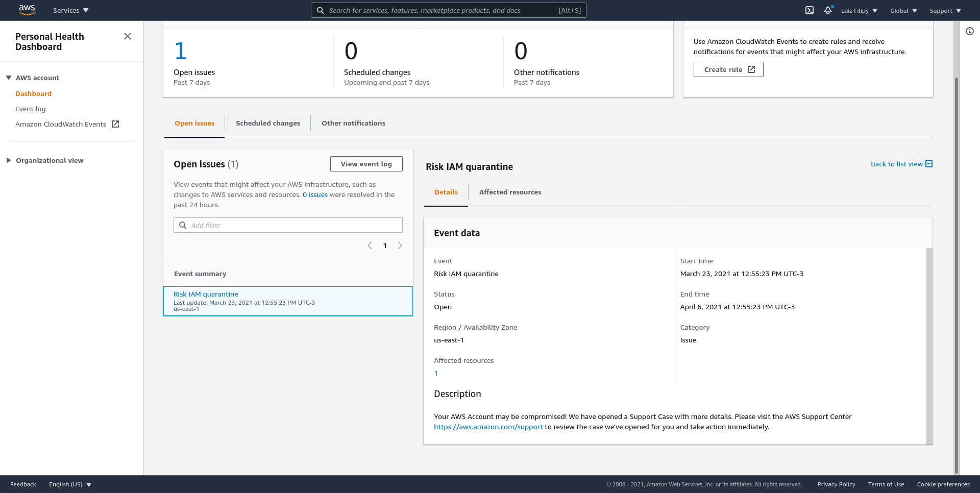Click the View event log button
The width and height of the screenshot is (980, 493).
click(366, 164)
